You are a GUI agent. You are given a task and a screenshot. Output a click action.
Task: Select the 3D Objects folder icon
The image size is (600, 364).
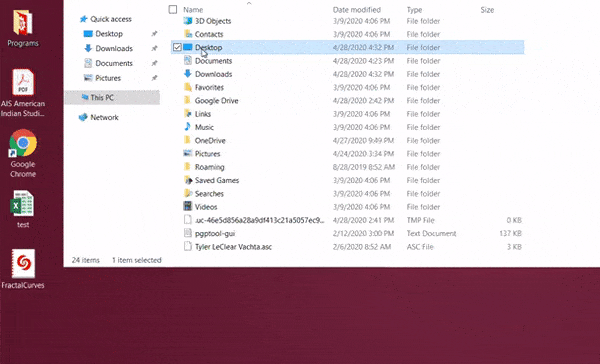click(188, 21)
